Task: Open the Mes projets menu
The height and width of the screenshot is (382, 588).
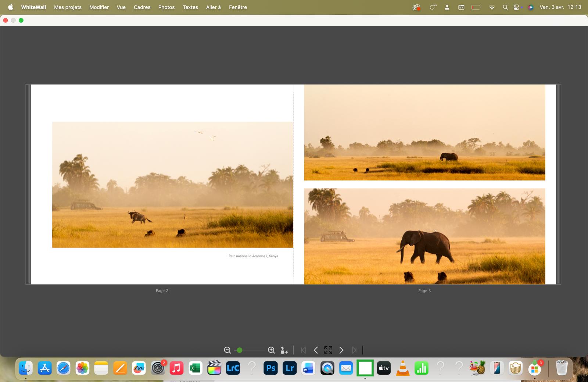Action: point(68,7)
